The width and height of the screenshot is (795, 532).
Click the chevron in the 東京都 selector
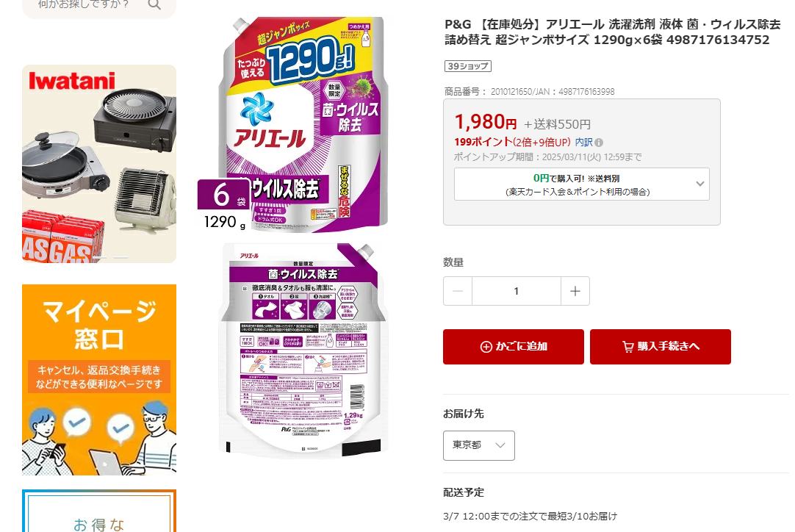[x=500, y=445]
